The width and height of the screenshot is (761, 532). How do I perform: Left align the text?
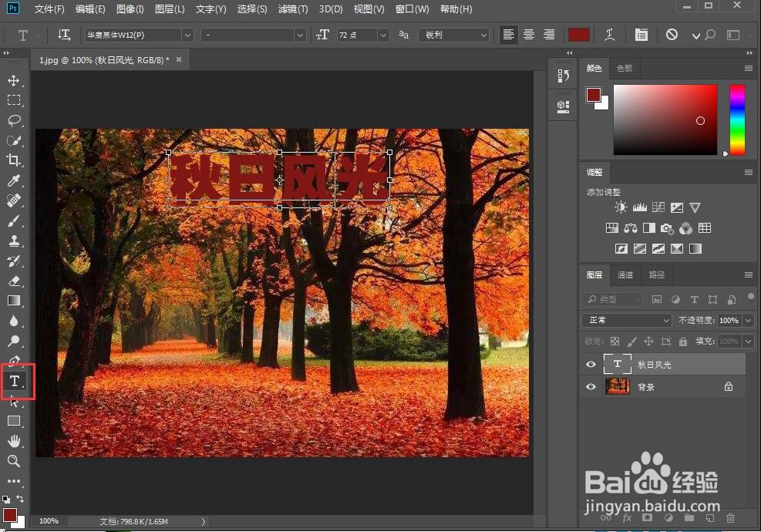508,35
